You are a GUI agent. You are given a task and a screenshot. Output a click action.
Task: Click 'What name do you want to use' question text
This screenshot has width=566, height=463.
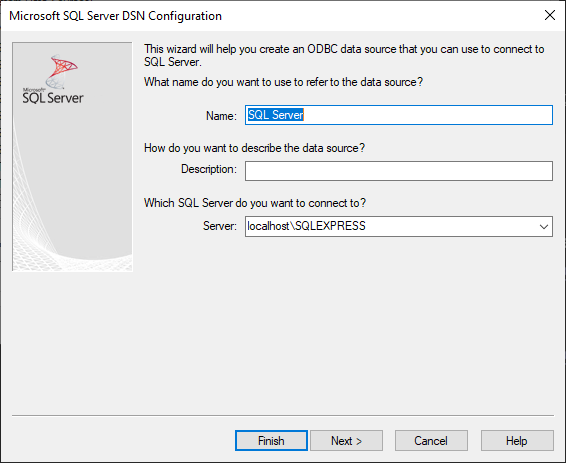(283, 82)
